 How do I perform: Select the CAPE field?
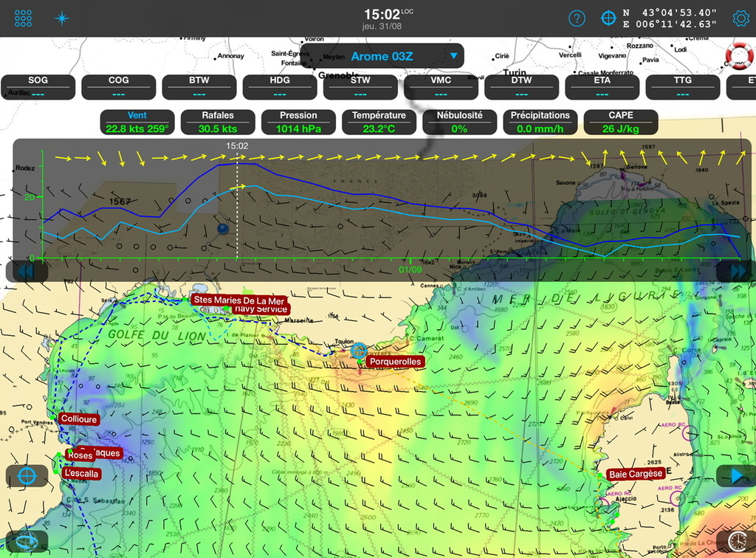pos(621,123)
